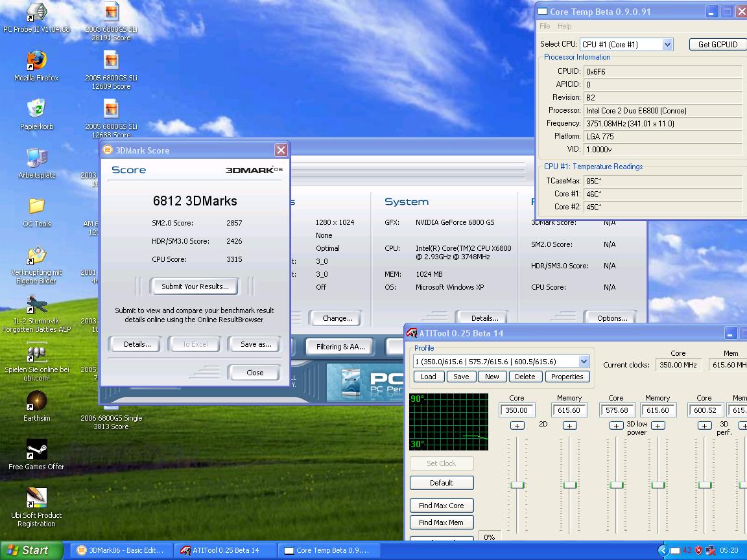The image size is (747, 560).
Task: Delete the current ATITool profile
Action: point(525,376)
